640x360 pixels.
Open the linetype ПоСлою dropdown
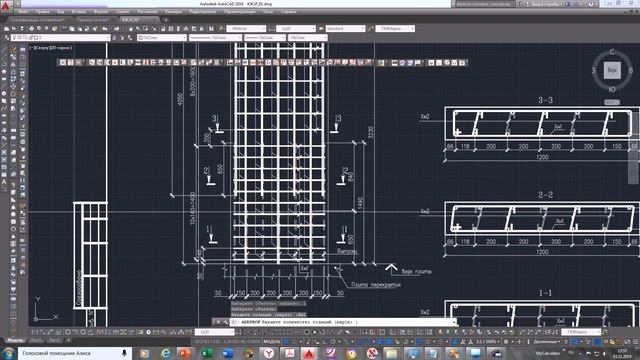(216, 38)
